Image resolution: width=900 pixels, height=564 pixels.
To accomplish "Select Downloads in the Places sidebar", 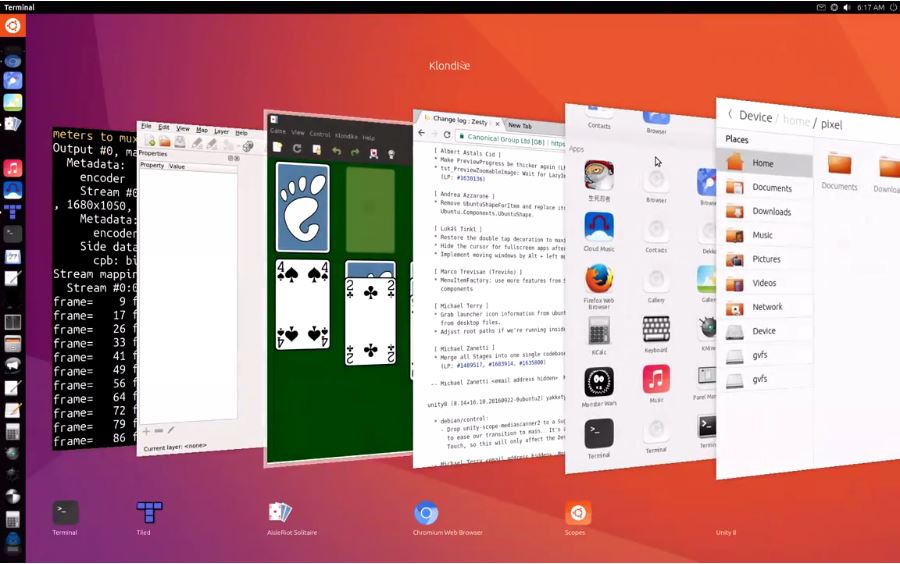I will 770,211.
